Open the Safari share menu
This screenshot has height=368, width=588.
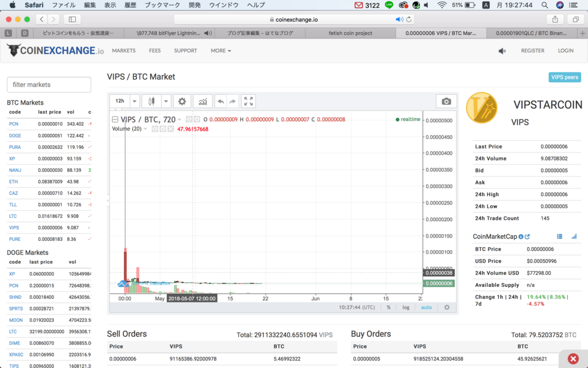point(555,19)
